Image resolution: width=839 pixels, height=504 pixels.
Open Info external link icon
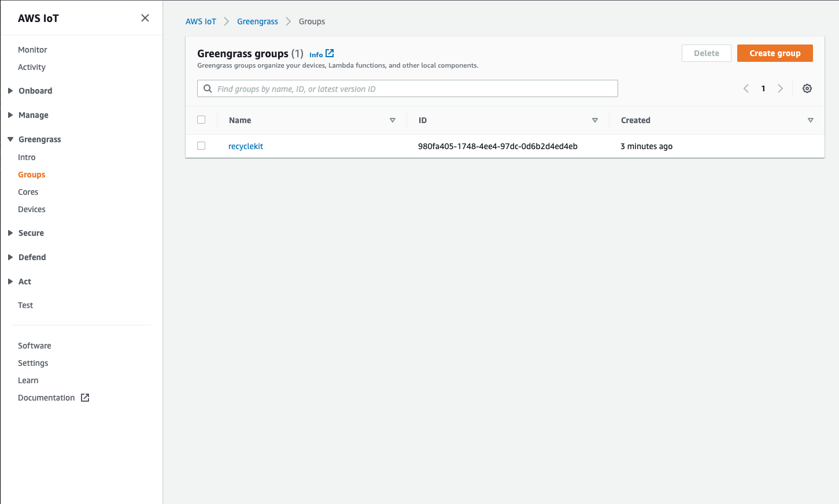tap(330, 53)
